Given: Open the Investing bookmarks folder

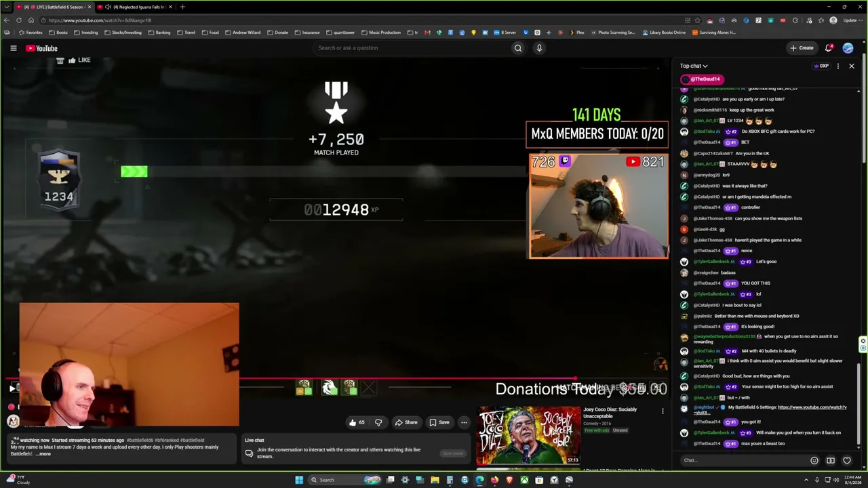Looking at the screenshot, I should tap(85, 33).
